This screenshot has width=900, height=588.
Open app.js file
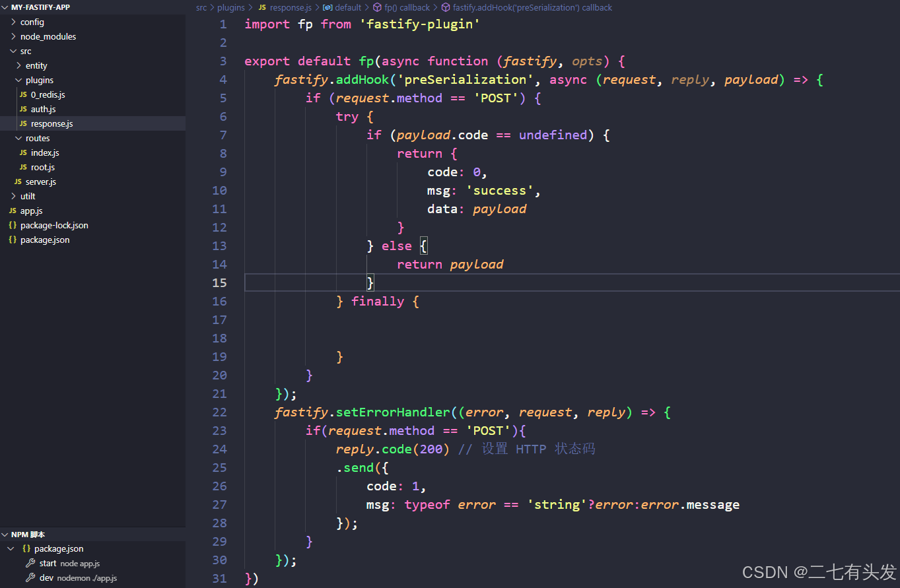pyautogui.click(x=32, y=211)
